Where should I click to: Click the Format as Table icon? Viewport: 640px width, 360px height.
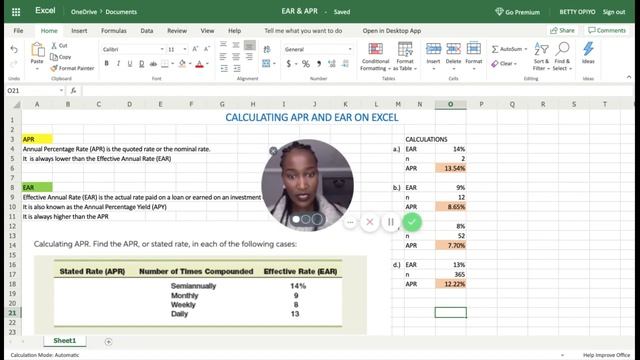pos(405,49)
